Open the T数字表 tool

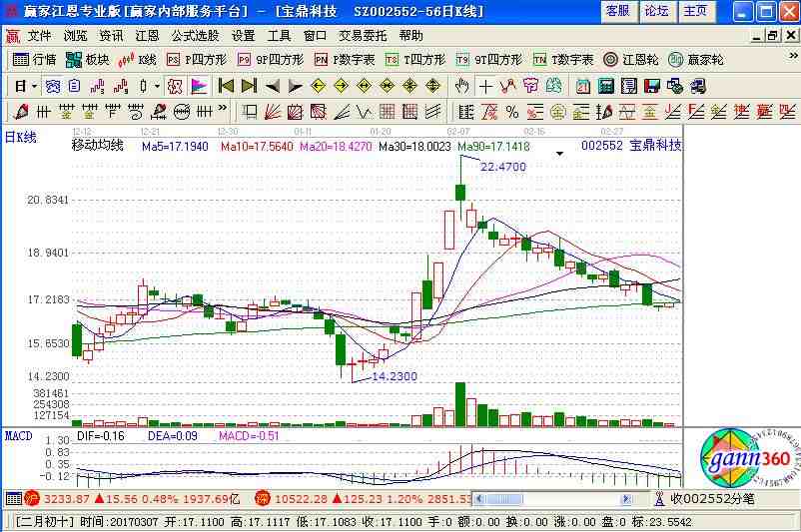click(563, 60)
